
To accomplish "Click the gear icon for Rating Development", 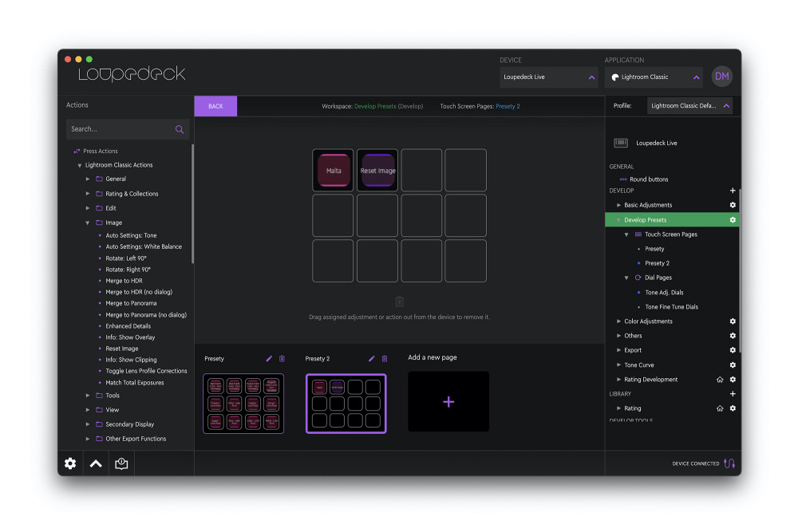I will point(733,380).
